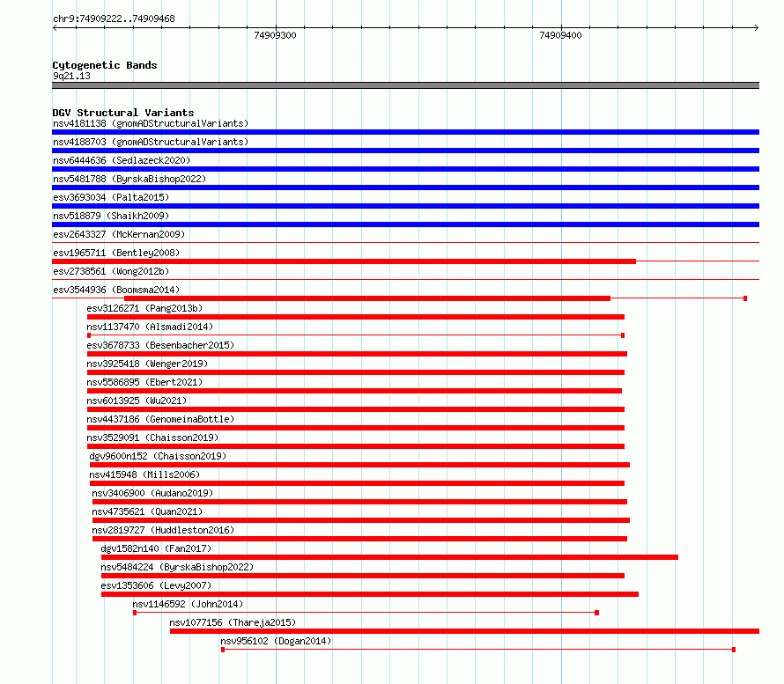Image resolution: width=784 pixels, height=684 pixels.
Task: Click the right arrow of the ruler
Action: pos(757,28)
